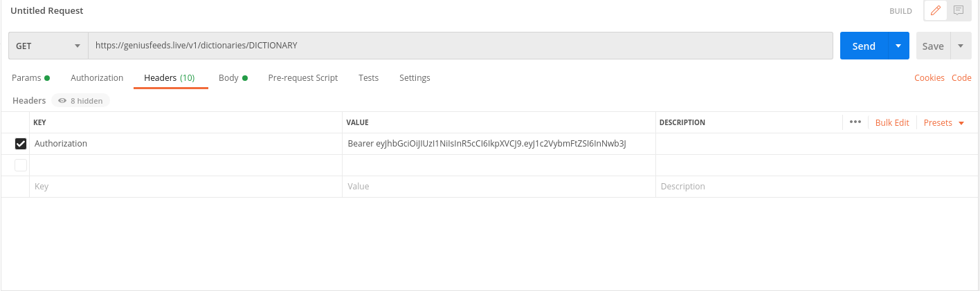
Task: Toggle the eye icon for 8 hidden headers
Action: (x=62, y=101)
